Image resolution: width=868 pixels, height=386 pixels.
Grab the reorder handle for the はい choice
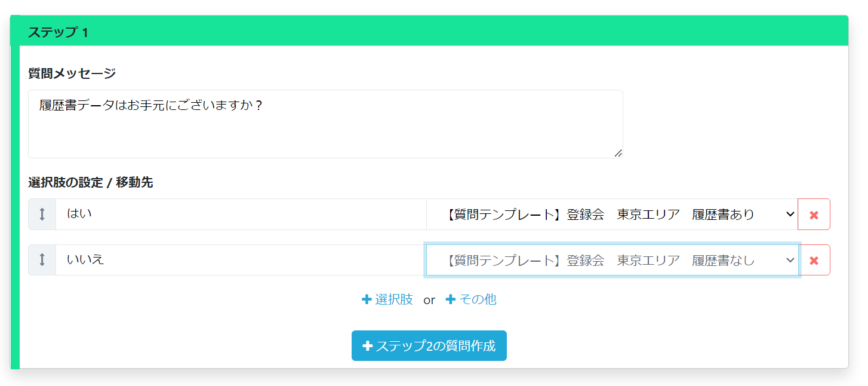click(42, 214)
